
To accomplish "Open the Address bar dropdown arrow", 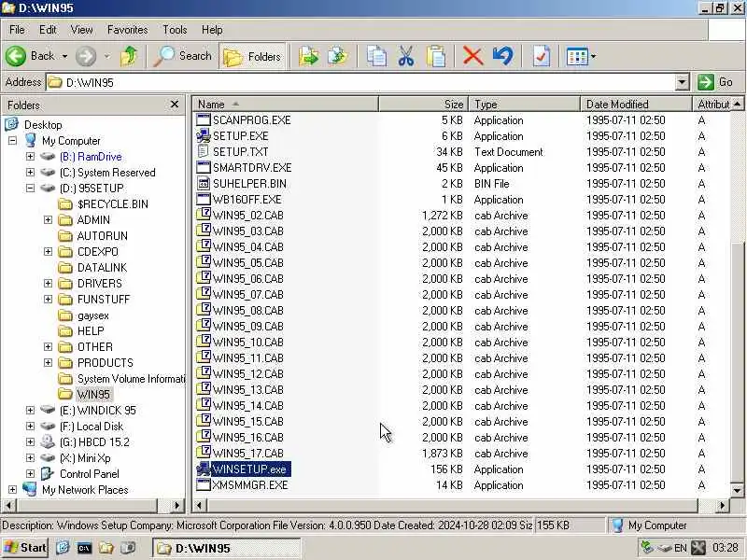I will click(682, 82).
